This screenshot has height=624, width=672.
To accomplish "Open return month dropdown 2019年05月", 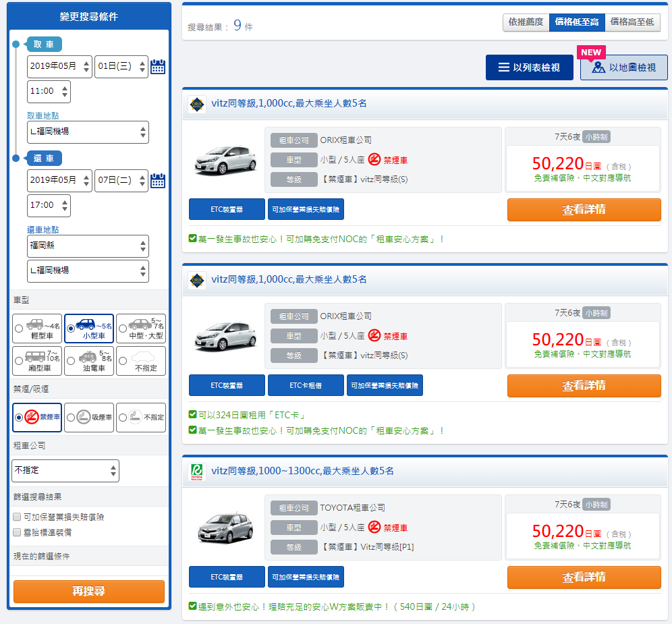I will pos(59,180).
